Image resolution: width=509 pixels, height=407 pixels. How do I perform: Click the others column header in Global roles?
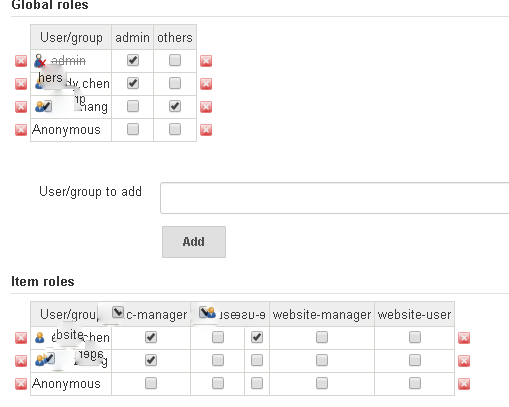pyautogui.click(x=175, y=37)
